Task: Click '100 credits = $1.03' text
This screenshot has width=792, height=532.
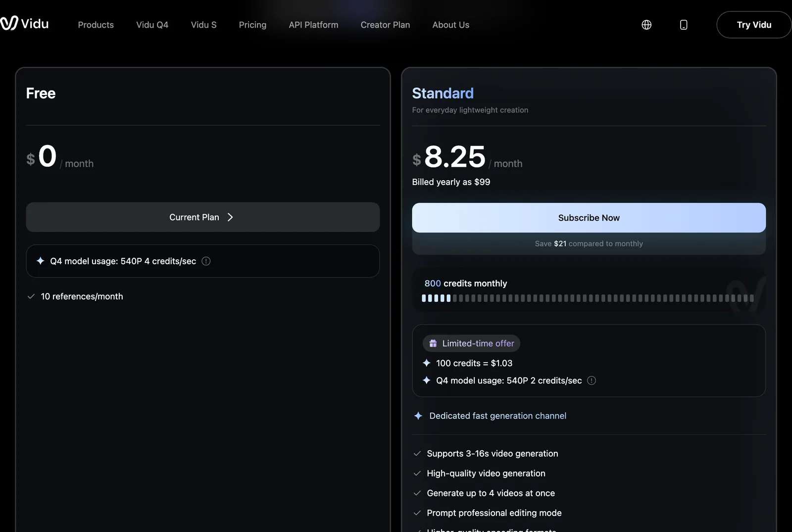Action: pos(474,363)
